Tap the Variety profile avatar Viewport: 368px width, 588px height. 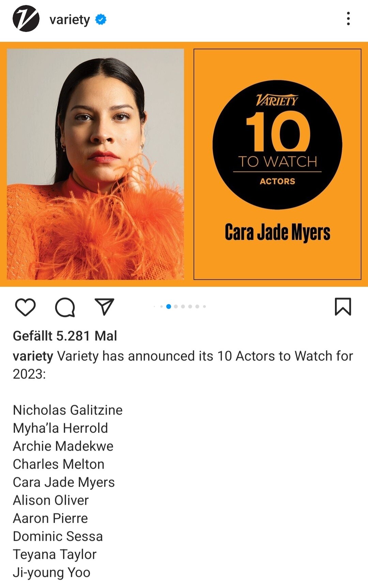click(x=26, y=19)
